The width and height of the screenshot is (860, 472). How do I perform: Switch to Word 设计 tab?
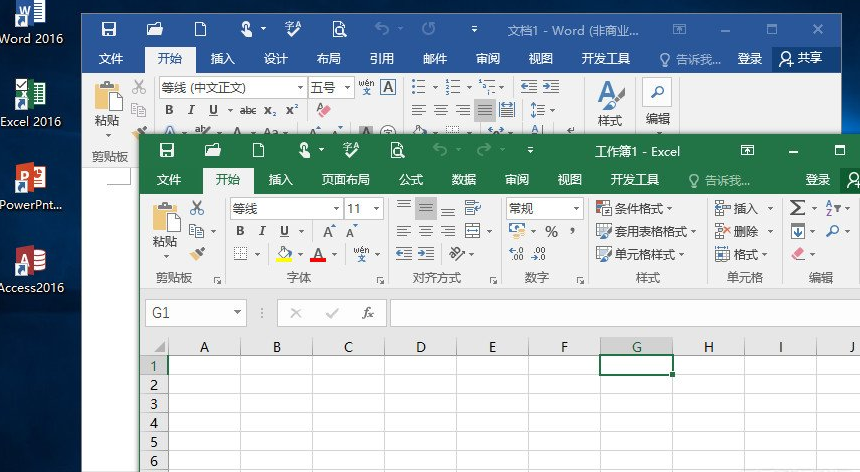(275, 59)
